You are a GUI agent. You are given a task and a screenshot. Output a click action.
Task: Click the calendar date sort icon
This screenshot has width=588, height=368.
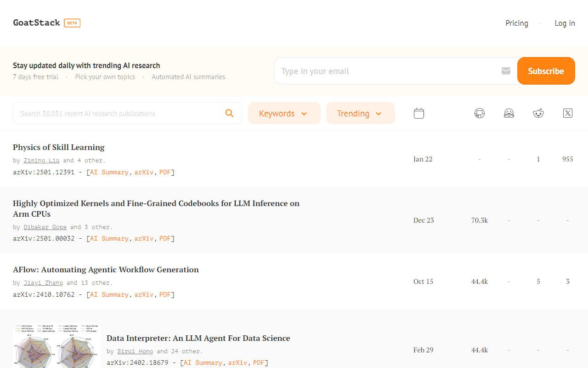pos(418,113)
